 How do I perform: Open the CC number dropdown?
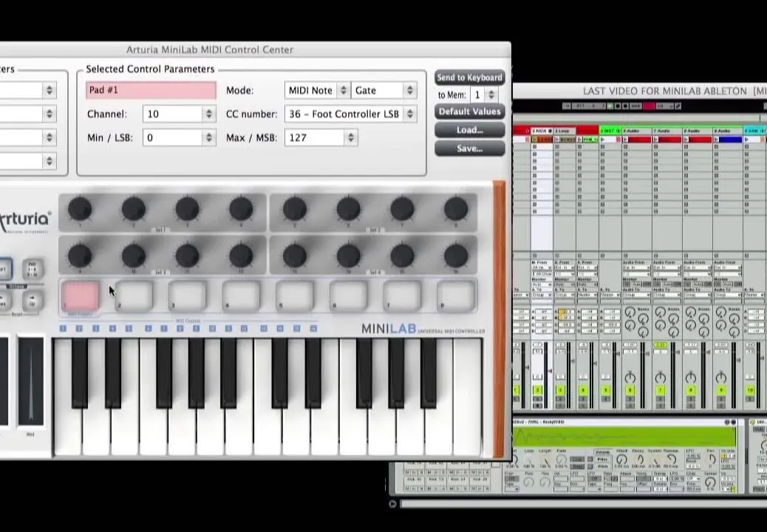pos(351,114)
